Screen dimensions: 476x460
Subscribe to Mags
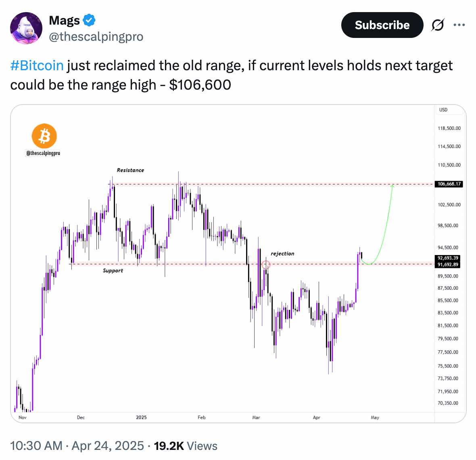click(x=382, y=25)
